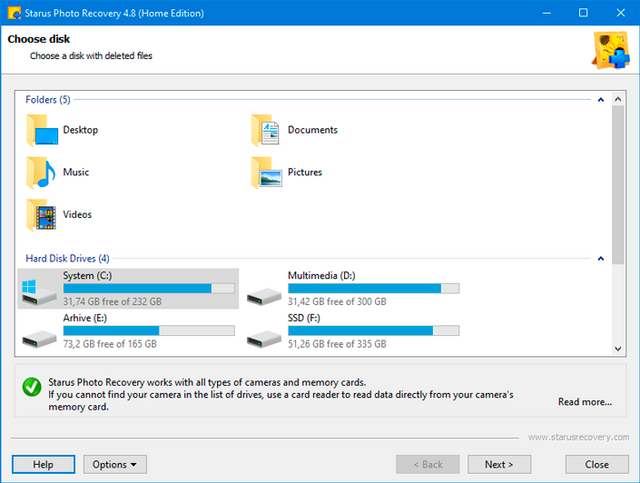The width and height of the screenshot is (640, 483).
Task: Select the Desktop folder icon
Action: [x=42, y=130]
